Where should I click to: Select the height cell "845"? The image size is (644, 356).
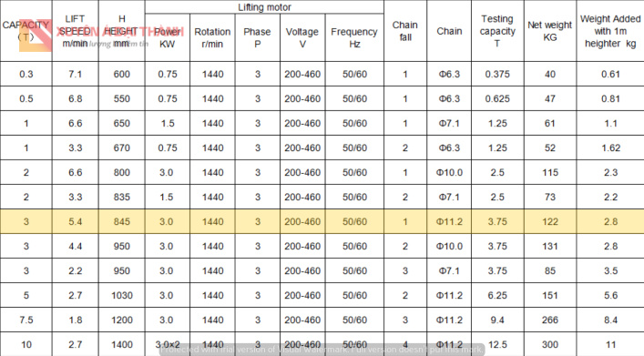point(121,222)
